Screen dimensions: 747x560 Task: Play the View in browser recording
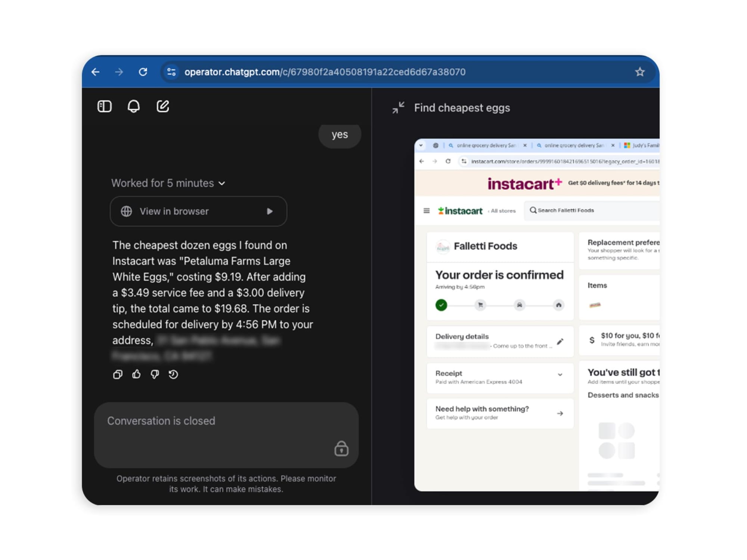pos(270,211)
